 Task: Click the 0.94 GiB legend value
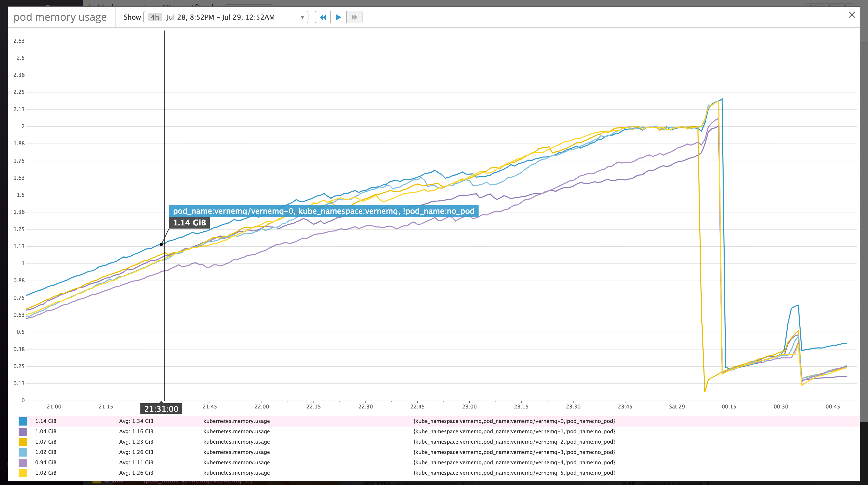46,463
